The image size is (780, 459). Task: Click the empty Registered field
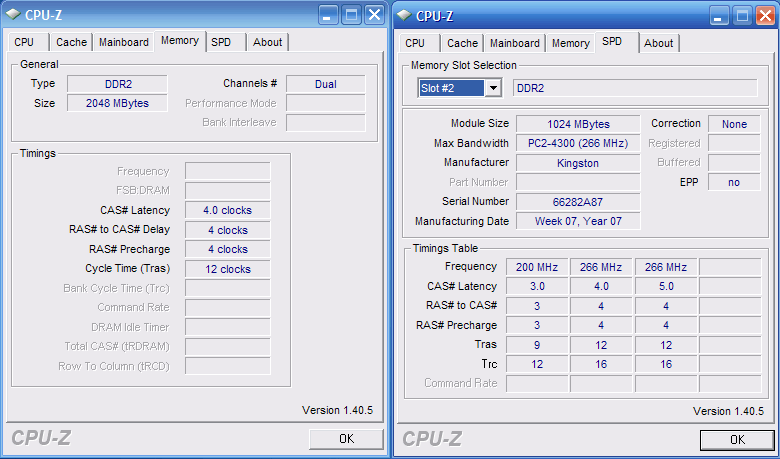(x=734, y=143)
